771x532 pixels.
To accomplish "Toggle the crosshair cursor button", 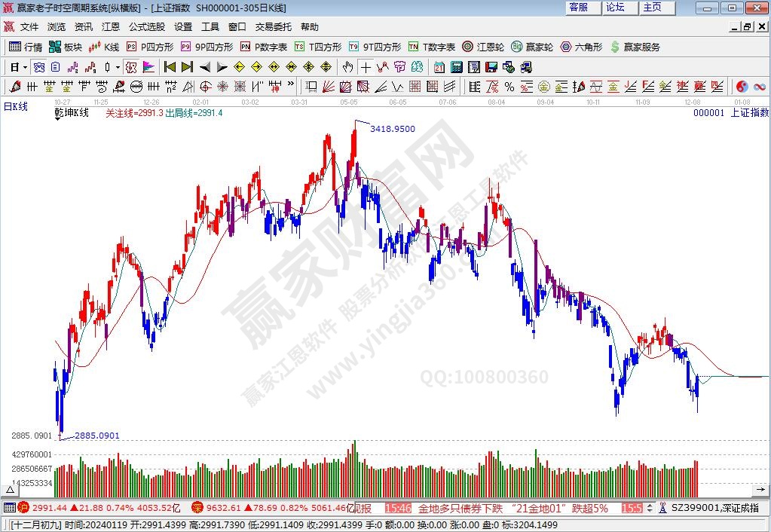I will tap(366, 67).
